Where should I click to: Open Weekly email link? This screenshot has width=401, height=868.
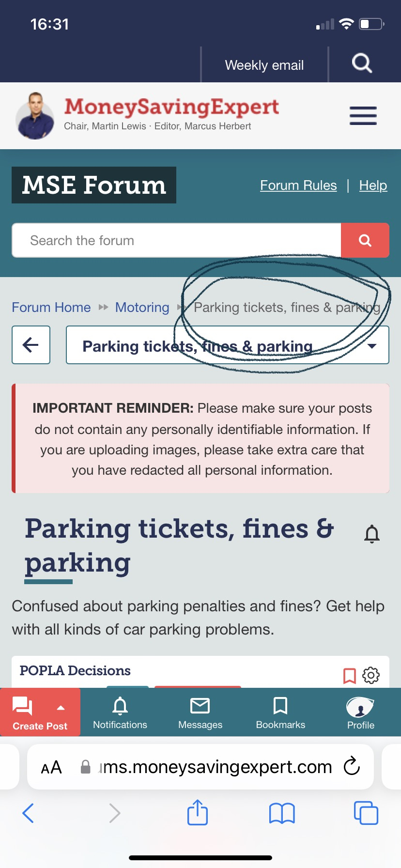[x=264, y=65]
